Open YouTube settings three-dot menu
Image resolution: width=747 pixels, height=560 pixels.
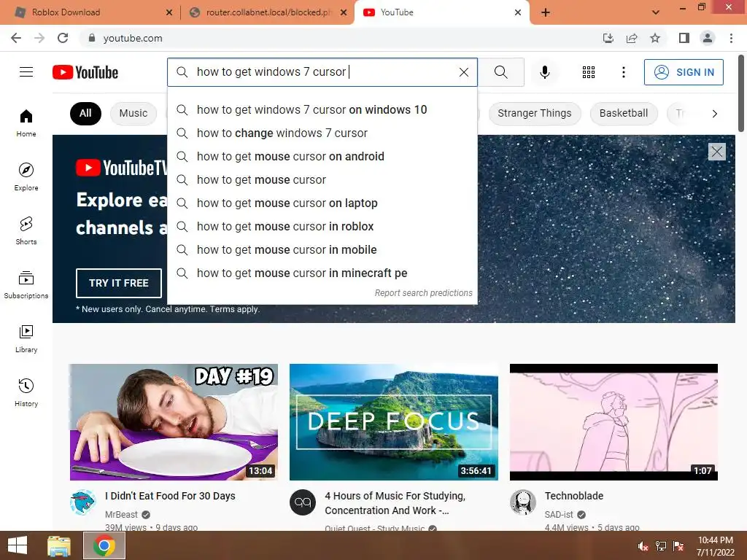tap(623, 72)
